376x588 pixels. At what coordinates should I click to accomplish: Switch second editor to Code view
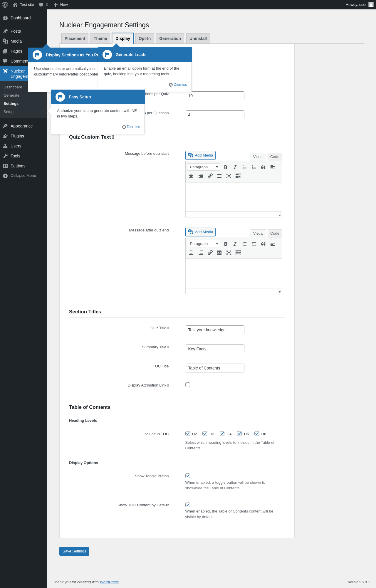[x=275, y=233]
